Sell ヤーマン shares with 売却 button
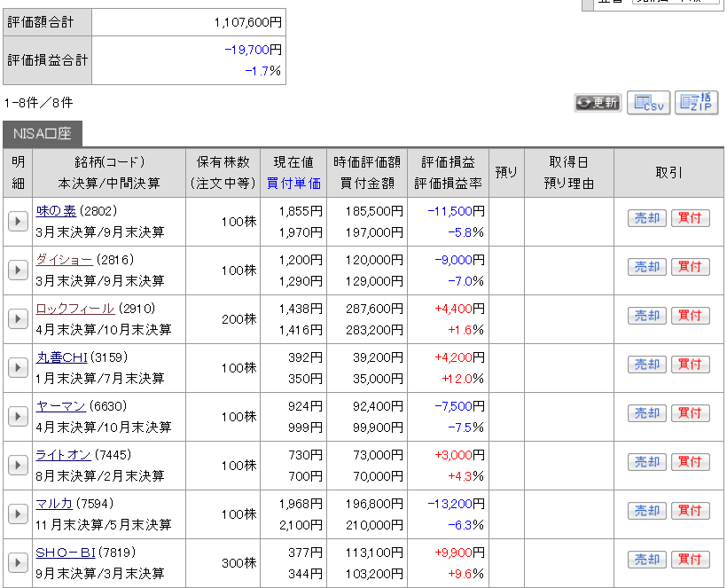This screenshot has width=727, height=588. [647, 413]
